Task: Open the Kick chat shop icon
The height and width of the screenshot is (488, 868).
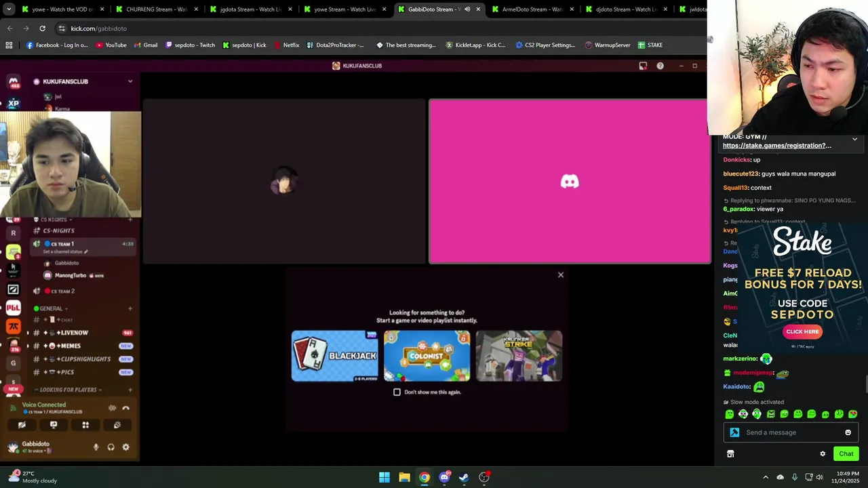Action: click(730, 454)
